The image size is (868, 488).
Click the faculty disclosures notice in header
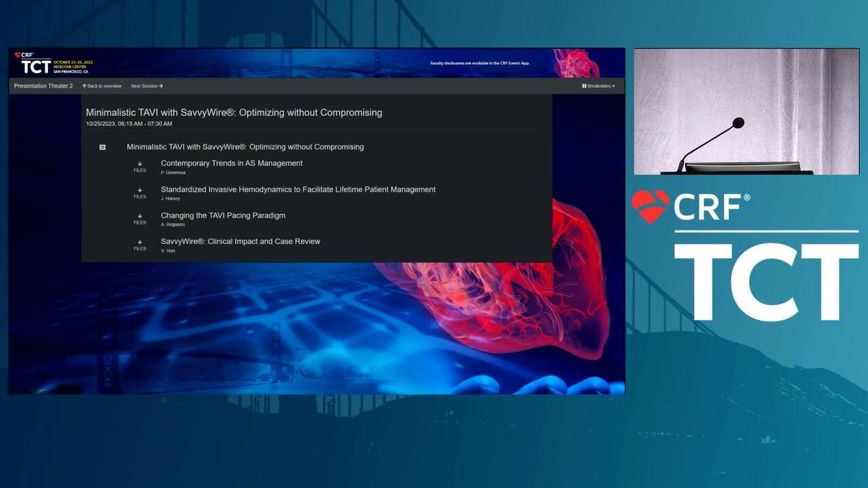tap(480, 63)
